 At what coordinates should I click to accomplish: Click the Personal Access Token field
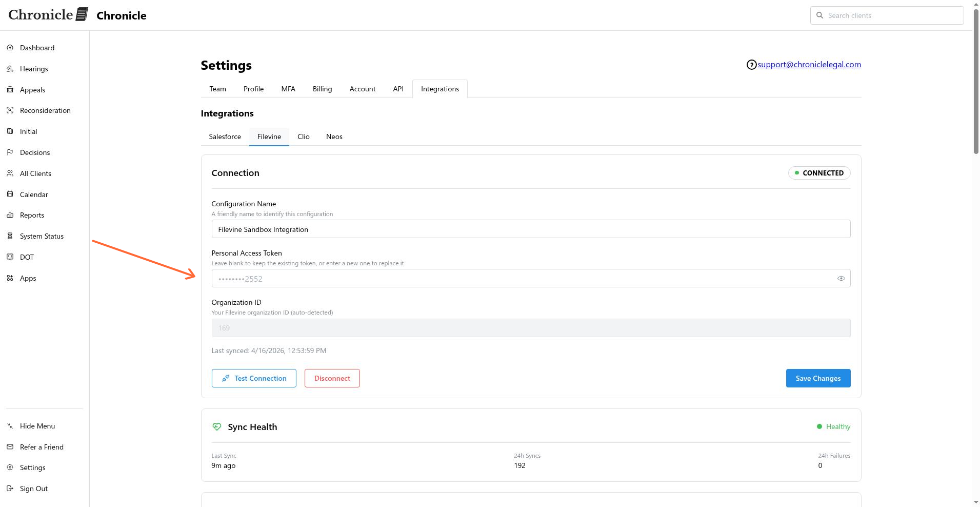(x=531, y=278)
